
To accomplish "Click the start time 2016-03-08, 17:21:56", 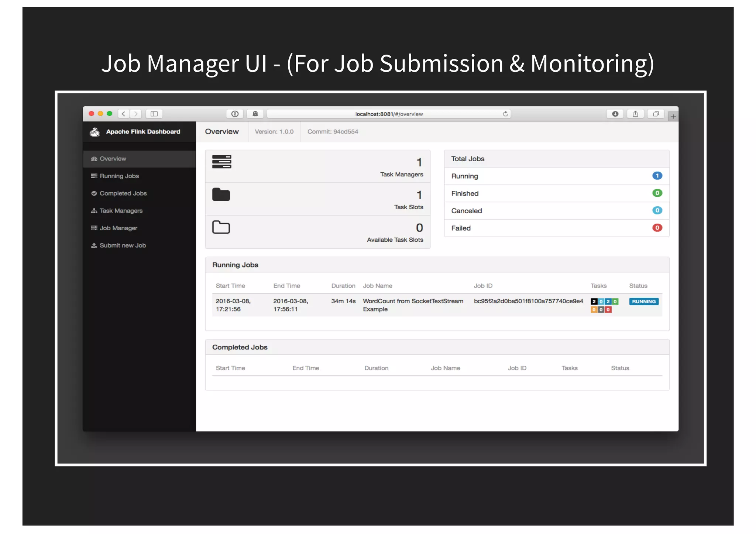I will [x=233, y=305].
